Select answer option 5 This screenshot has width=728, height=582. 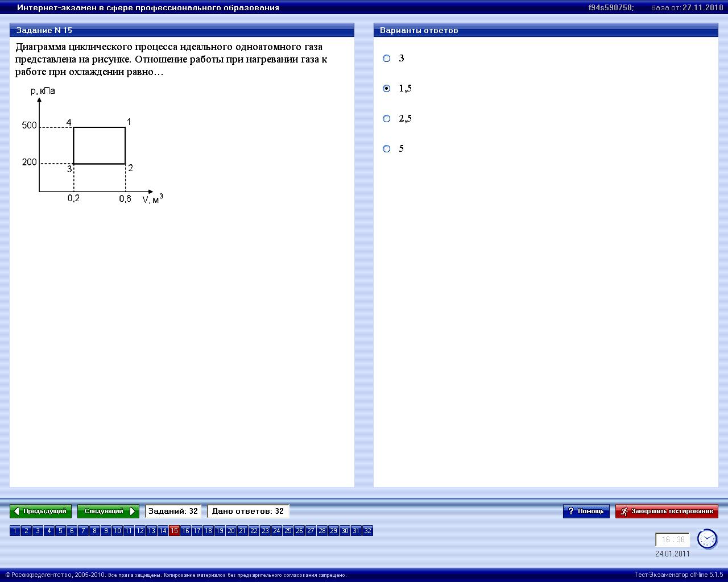(387, 148)
